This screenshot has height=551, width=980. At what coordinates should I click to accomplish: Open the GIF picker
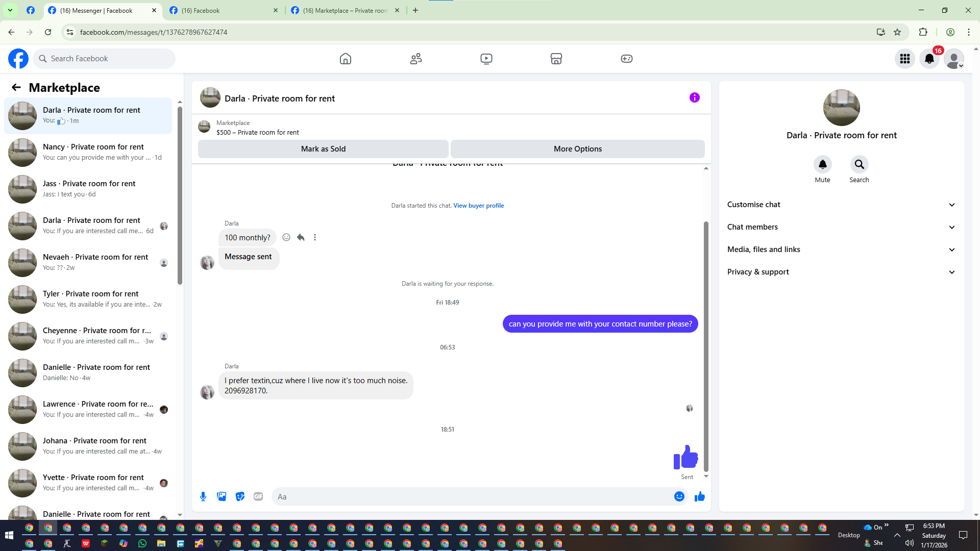258,496
